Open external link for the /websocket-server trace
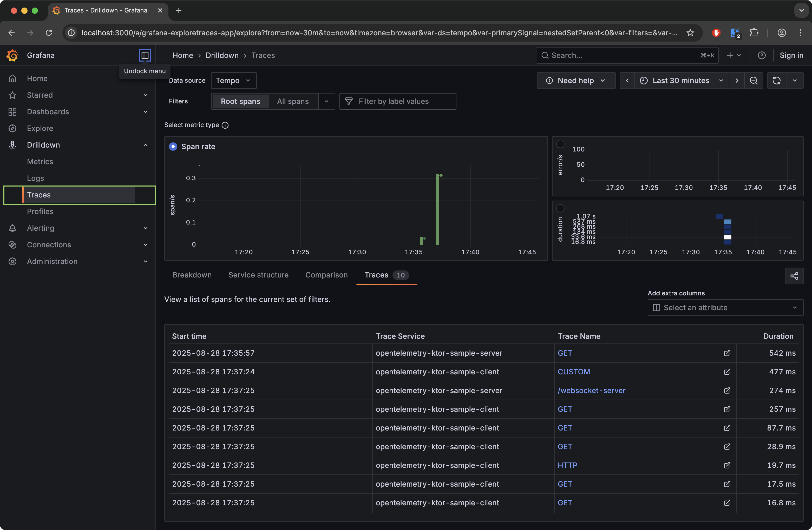Viewport: 812px width, 530px height. pyautogui.click(x=727, y=390)
